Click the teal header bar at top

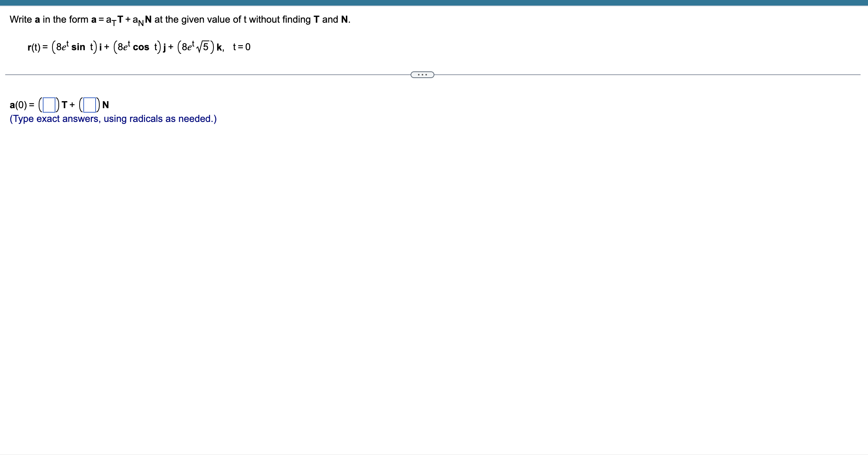pyautogui.click(x=434, y=3)
